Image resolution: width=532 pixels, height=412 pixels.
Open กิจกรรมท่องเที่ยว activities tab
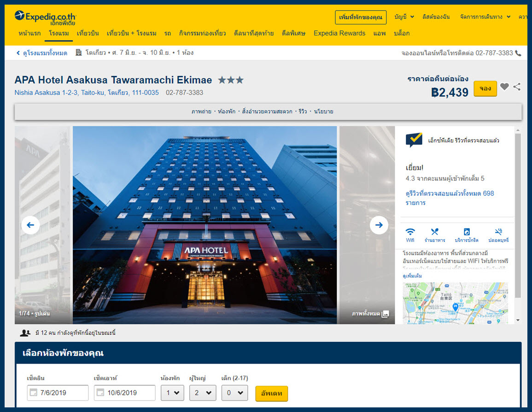coord(203,33)
